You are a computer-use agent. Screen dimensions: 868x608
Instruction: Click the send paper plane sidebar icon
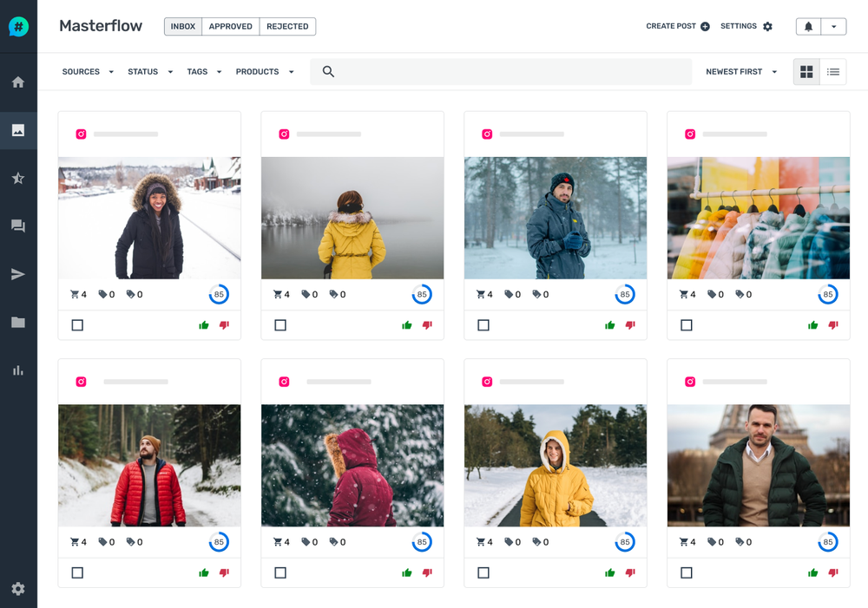(18, 274)
